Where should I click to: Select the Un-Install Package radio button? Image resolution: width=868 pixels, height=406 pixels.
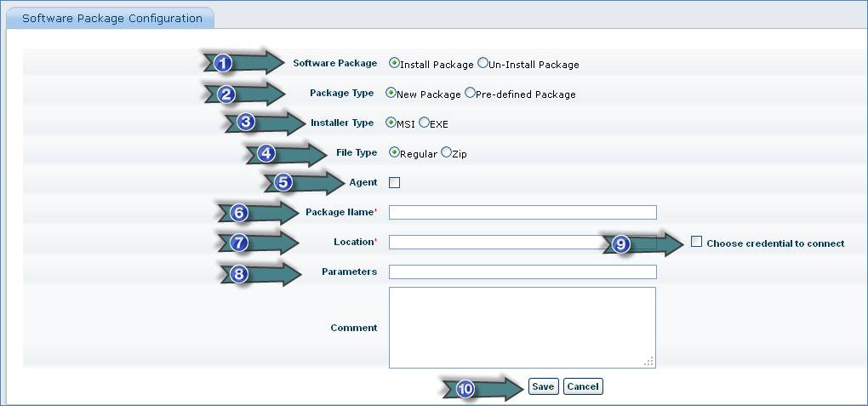tap(483, 63)
